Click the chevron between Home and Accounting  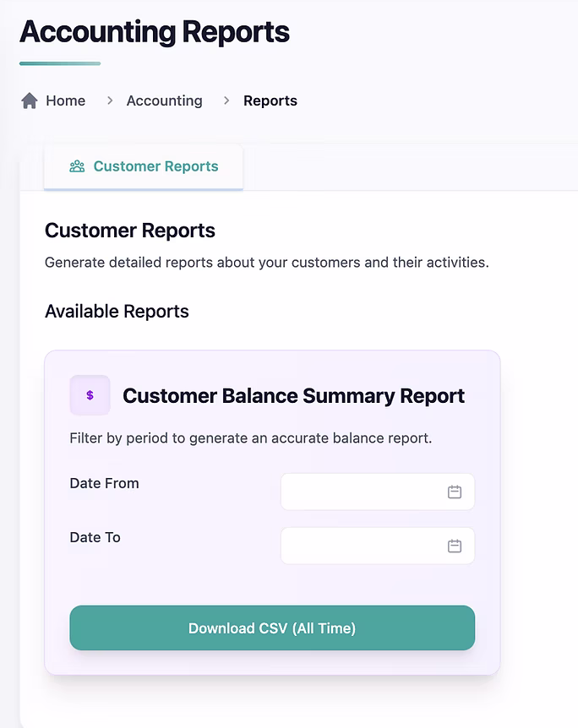tap(110, 101)
